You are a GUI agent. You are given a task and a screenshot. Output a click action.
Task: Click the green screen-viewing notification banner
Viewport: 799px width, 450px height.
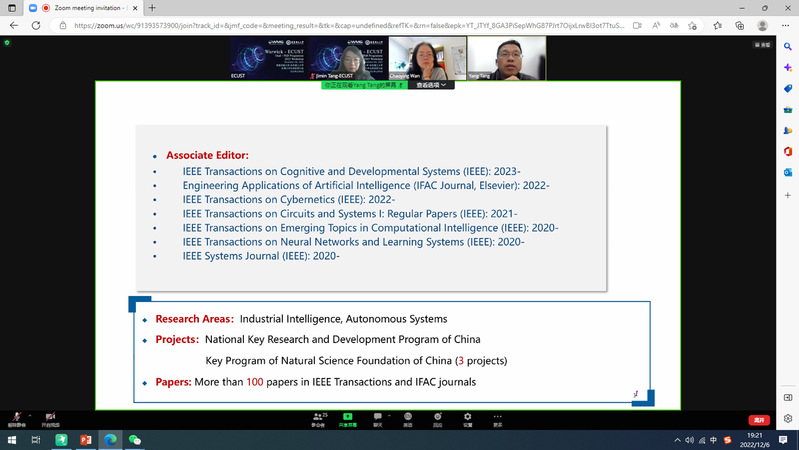click(364, 85)
